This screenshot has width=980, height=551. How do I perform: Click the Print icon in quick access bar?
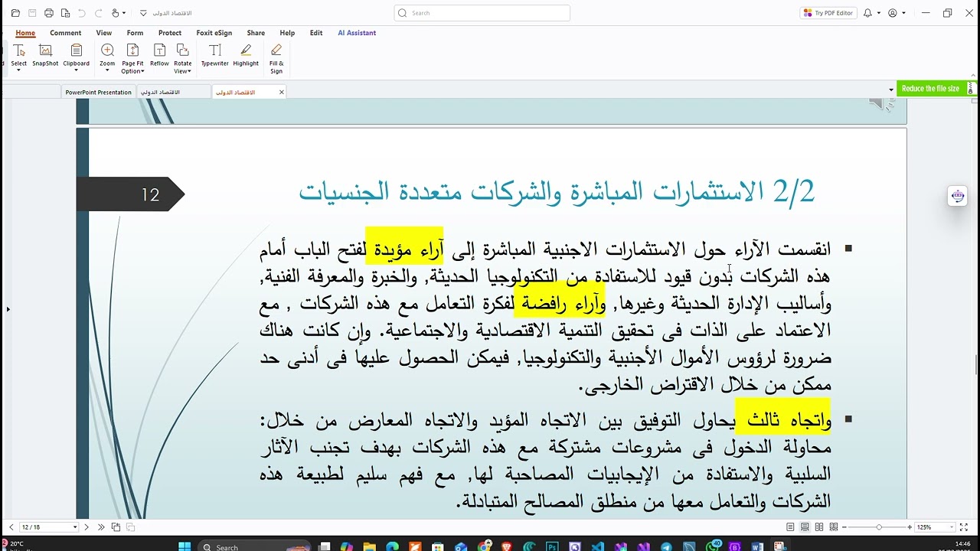click(x=49, y=13)
